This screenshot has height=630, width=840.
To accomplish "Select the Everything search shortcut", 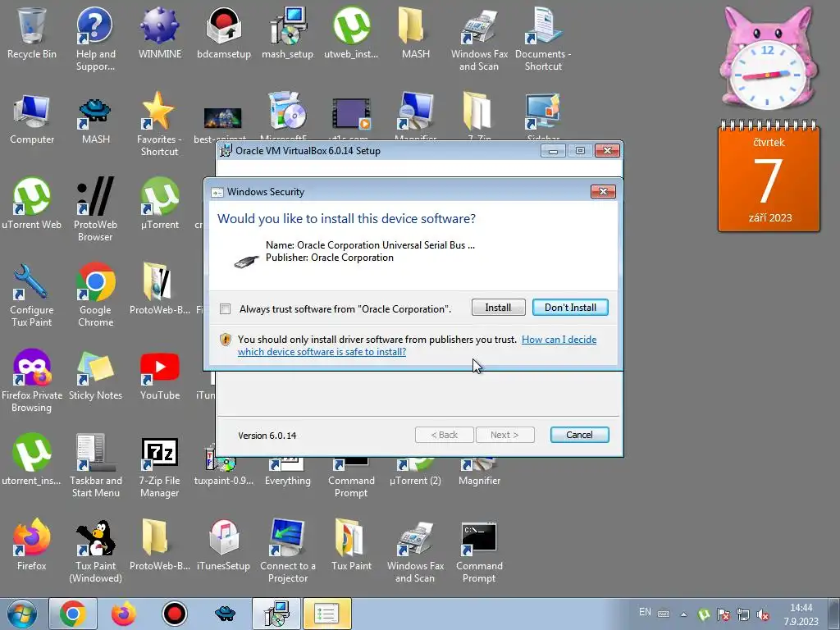I will [288, 472].
